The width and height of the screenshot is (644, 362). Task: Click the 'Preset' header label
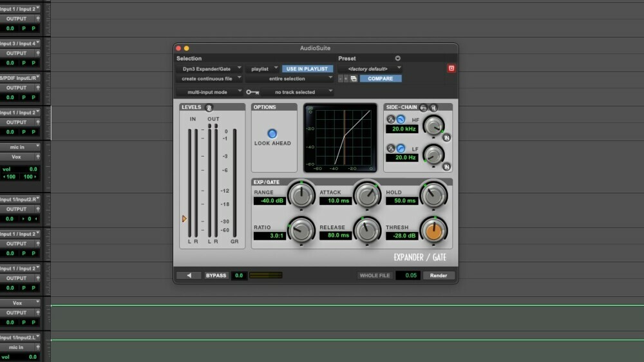pos(346,59)
